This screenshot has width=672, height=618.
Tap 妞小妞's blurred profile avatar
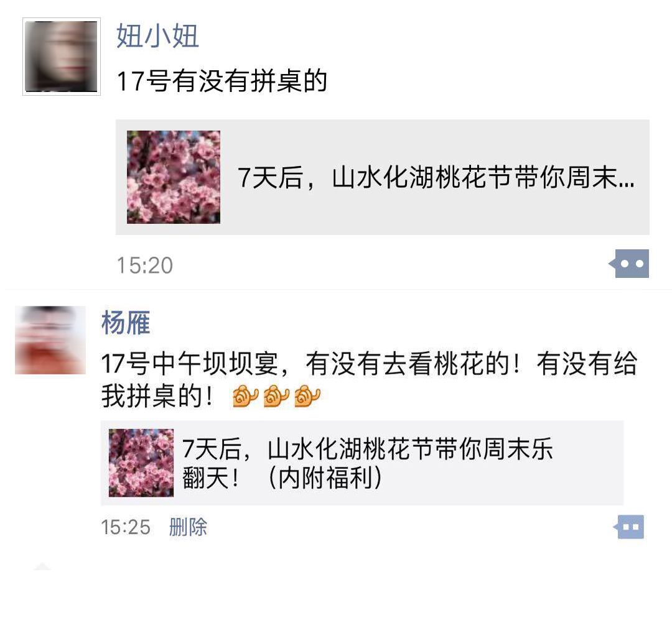pyautogui.click(x=61, y=56)
